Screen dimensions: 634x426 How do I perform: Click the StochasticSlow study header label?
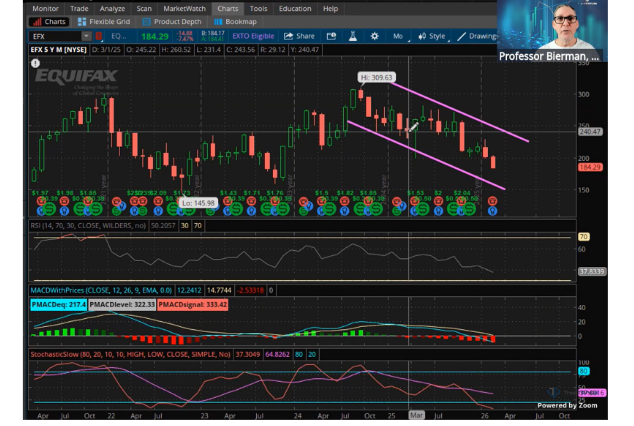pos(130,354)
